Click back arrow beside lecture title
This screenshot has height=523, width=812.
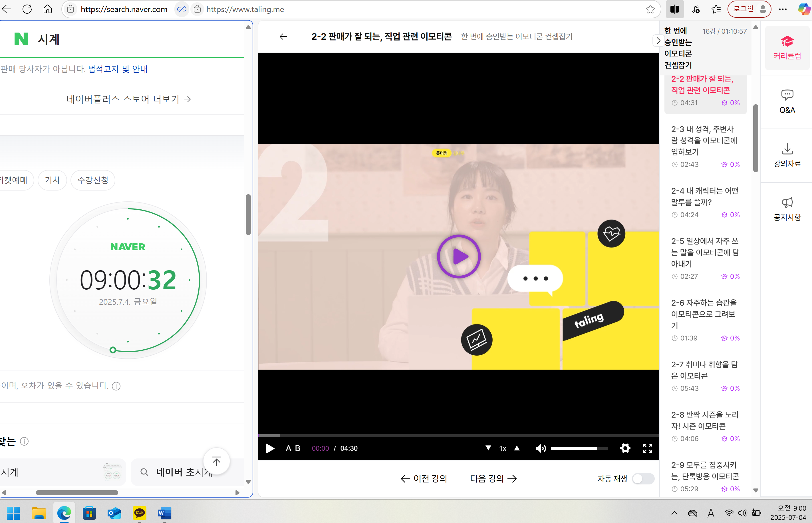click(x=283, y=36)
